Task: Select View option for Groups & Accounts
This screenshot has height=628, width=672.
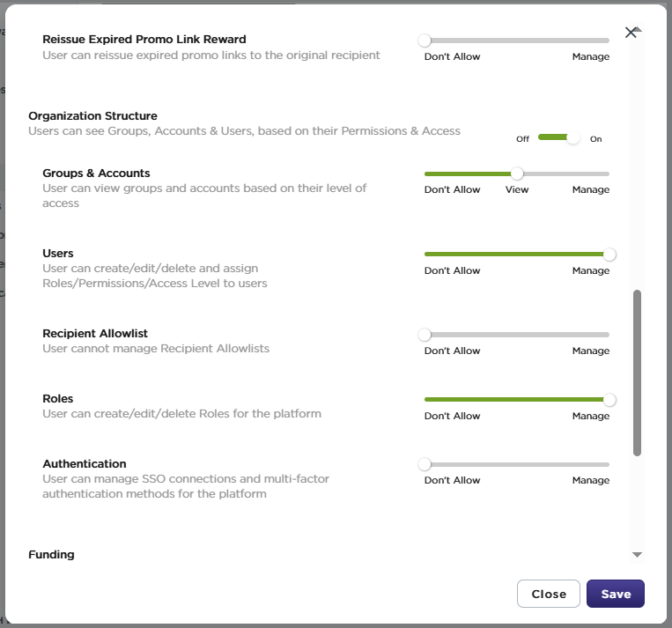Action: (x=517, y=189)
